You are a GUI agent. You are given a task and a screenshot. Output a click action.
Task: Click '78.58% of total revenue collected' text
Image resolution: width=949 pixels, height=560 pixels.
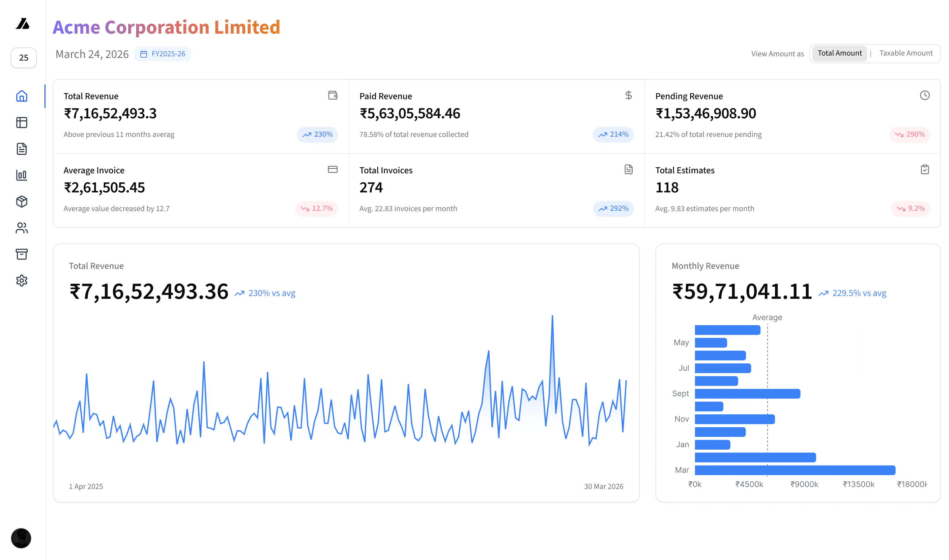[x=414, y=135]
